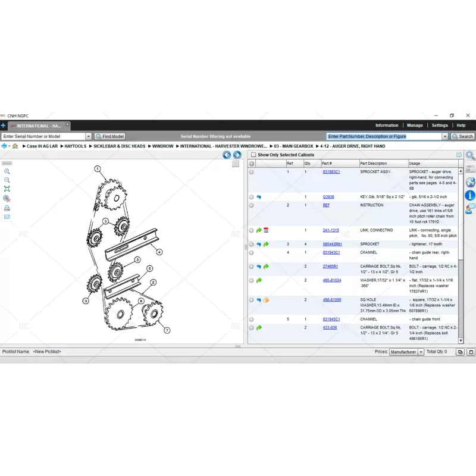476x476 pixels.
Task: Go to the next figure arrow
Action: (x=237, y=155)
